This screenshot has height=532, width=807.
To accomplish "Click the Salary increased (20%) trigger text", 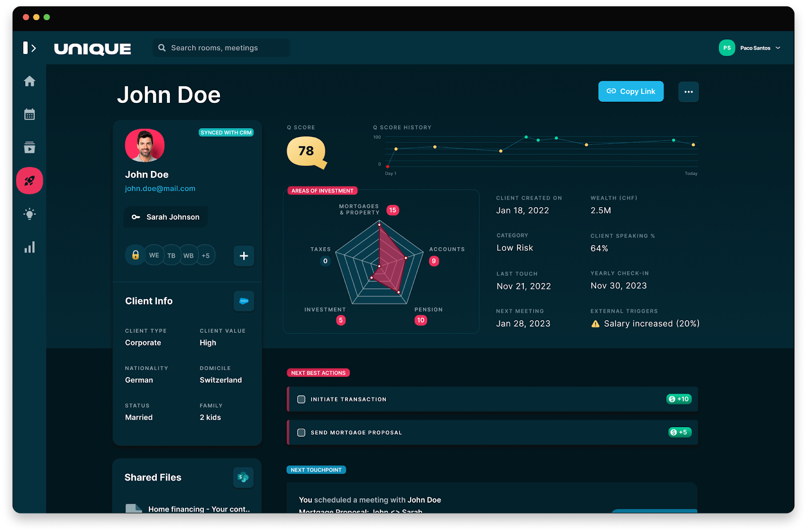I will 652,324.
